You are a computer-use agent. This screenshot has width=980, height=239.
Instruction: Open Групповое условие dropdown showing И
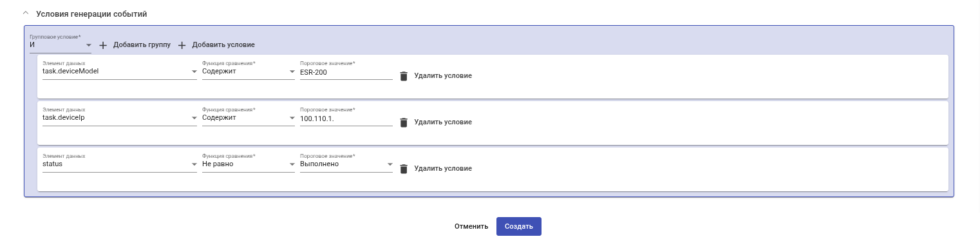pyautogui.click(x=61, y=45)
